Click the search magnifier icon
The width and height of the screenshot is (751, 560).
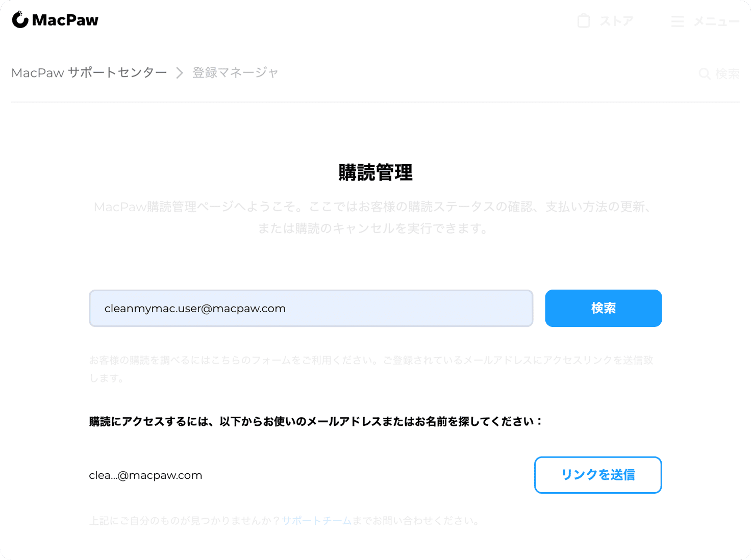705,74
